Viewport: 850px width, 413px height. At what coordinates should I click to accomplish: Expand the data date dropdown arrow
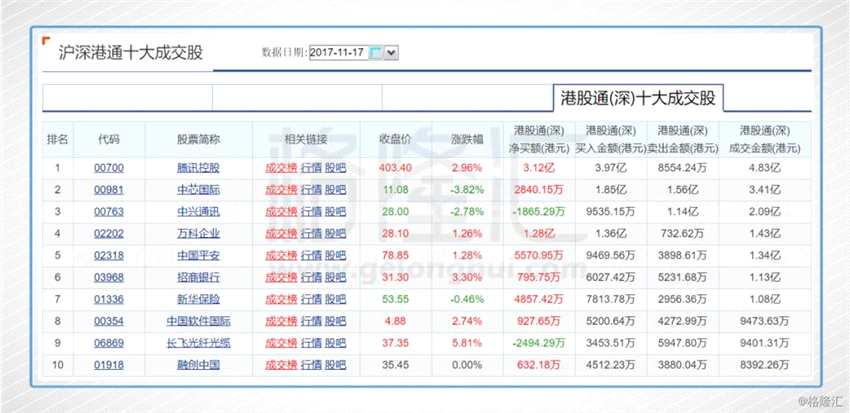click(392, 53)
